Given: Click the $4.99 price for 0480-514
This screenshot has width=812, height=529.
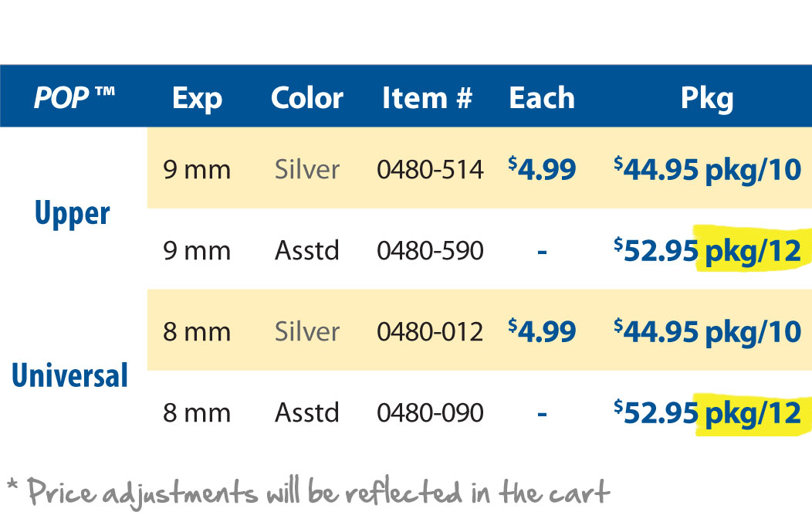Looking at the screenshot, I should tap(542, 169).
